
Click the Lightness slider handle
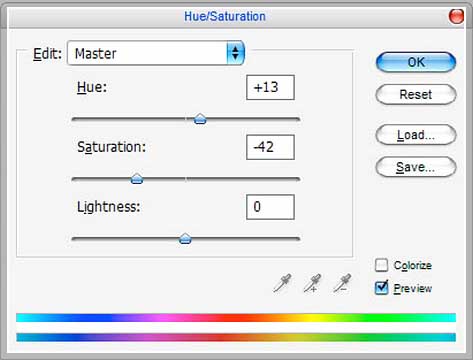click(x=185, y=238)
